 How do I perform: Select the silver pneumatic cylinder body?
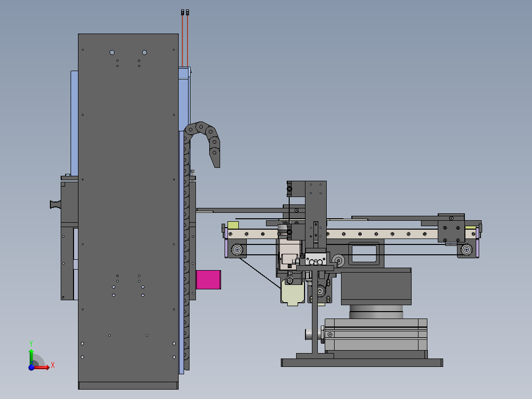(x=376, y=334)
